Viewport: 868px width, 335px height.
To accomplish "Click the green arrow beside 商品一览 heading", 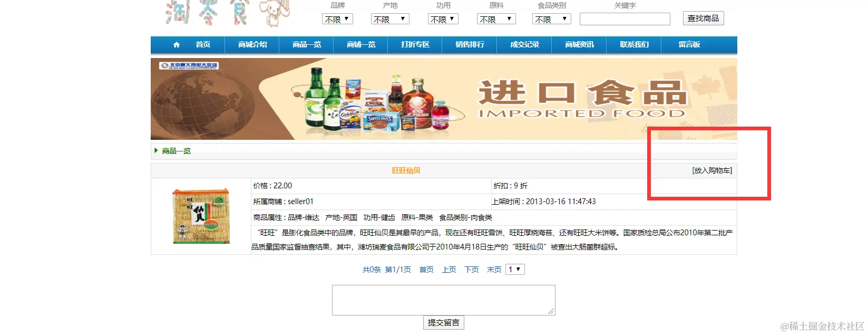I will click(156, 151).
